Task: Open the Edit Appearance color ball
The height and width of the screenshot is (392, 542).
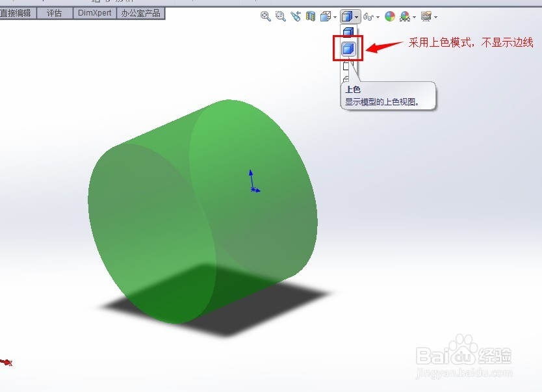Action: [x=390, y=16]
